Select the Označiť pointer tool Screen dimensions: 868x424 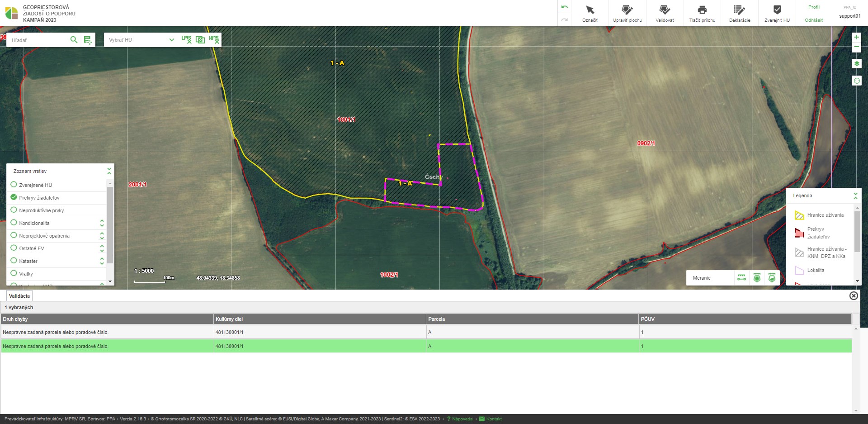[590, 13]
